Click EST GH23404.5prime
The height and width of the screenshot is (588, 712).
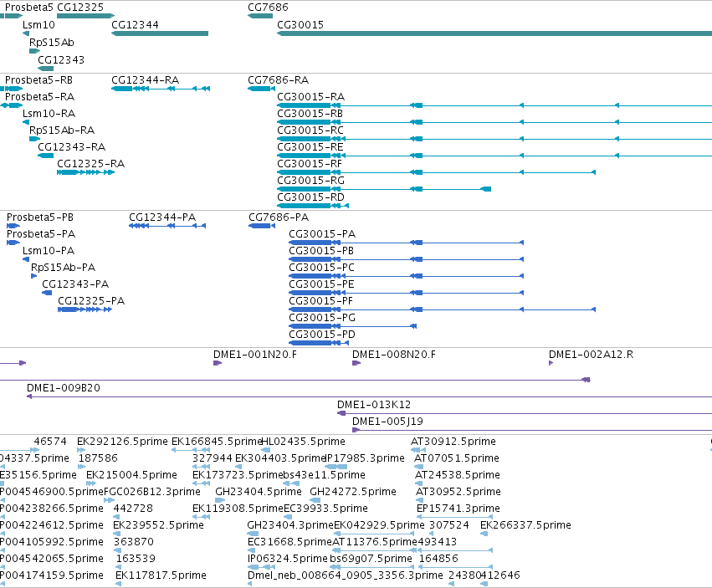coord(259,492)
